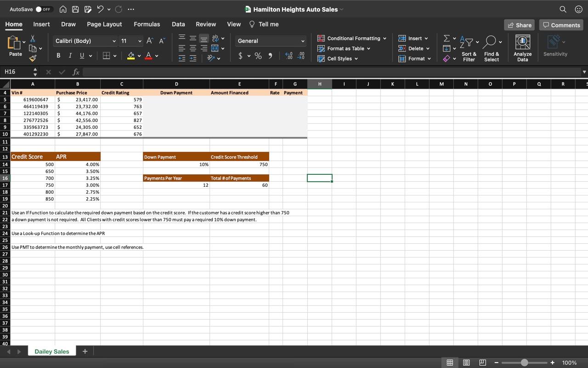
Task: Expand the Fill Color dropdown arrow
Action: (x=139, y=56)
